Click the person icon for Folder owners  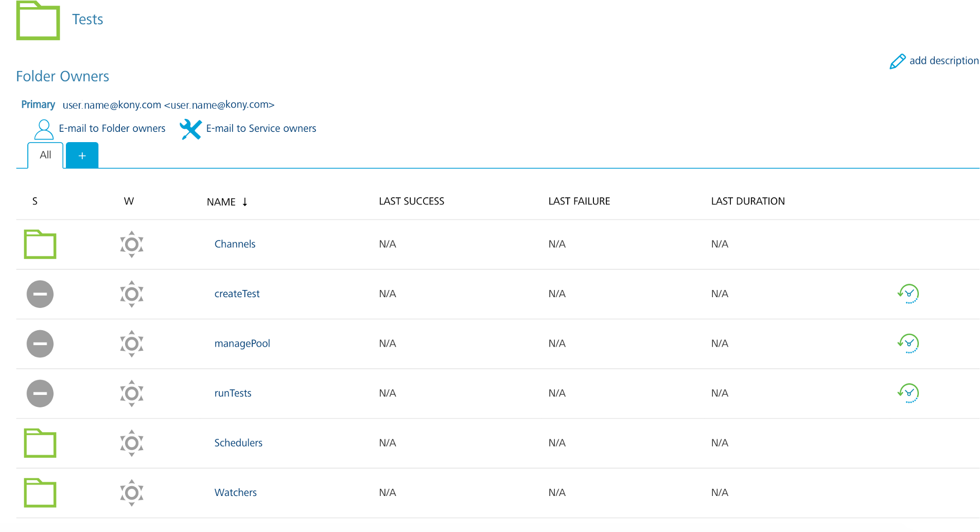(44, 129)
